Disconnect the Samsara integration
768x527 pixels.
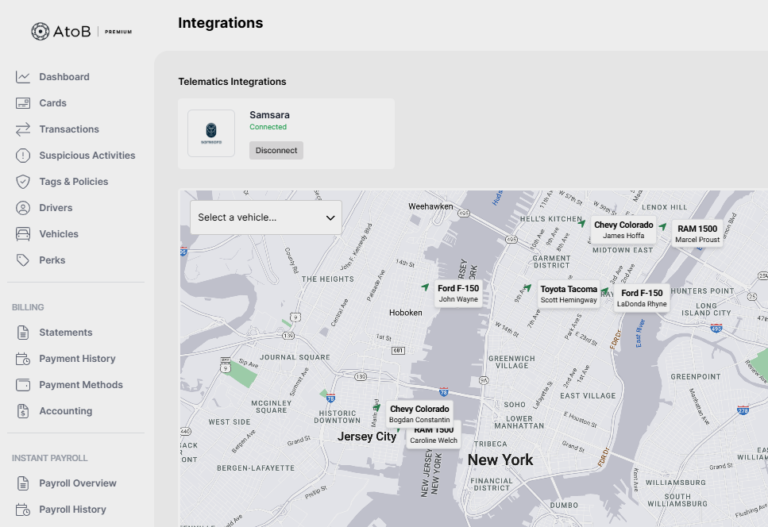[276, 150]
